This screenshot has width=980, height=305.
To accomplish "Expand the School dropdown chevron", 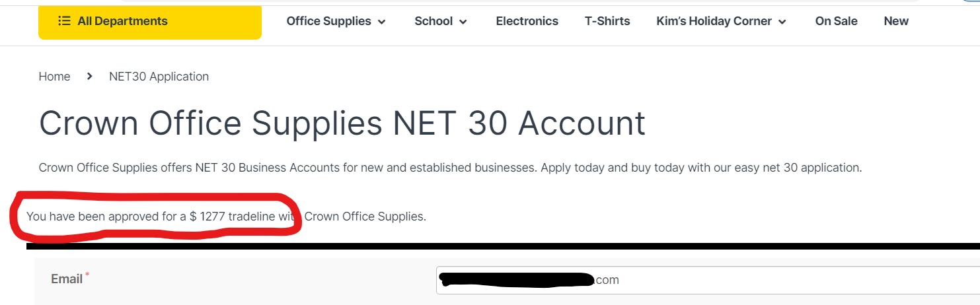I will [x=463, y=22].
